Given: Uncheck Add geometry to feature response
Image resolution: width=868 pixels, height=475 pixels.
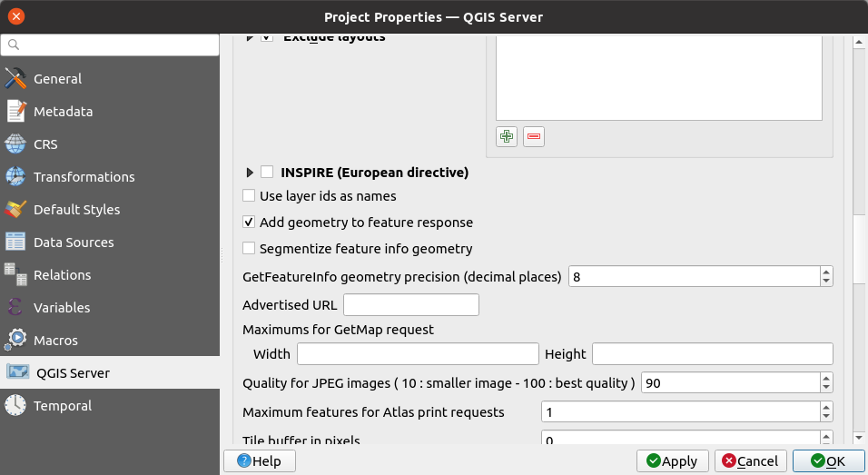Looking at the screenshot, I should point(249,222).
